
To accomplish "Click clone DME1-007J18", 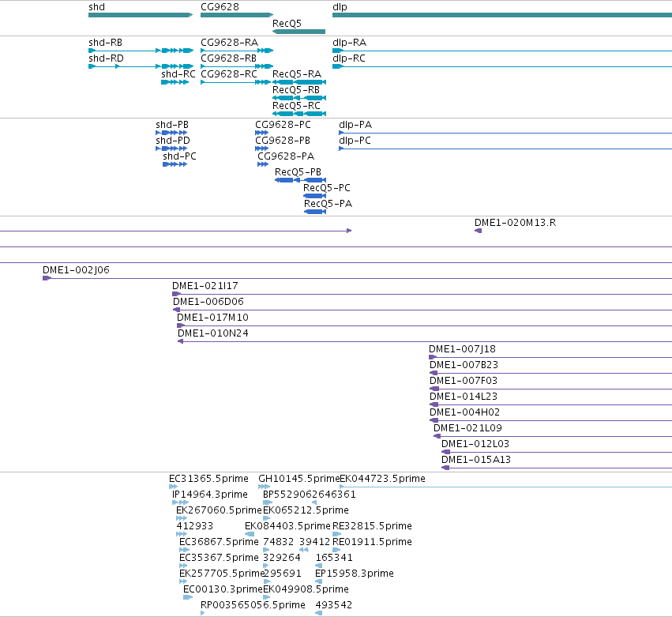I will pyautogui.click(x=462, y=349).
